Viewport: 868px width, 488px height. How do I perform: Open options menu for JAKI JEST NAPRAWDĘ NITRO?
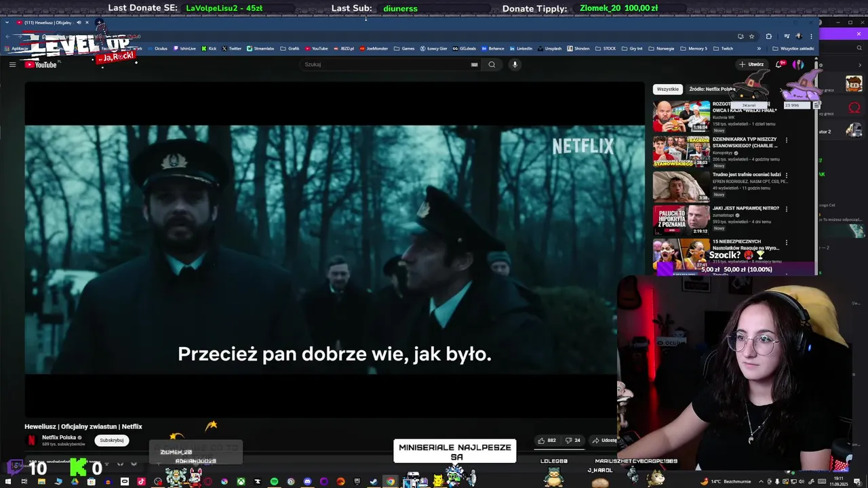point(787,209)
